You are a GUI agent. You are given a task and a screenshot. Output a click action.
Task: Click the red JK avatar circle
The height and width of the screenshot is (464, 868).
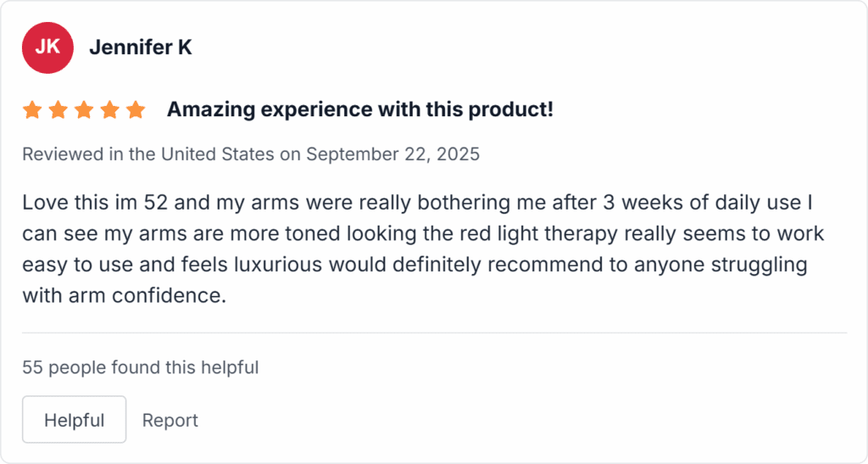[47, 48]
